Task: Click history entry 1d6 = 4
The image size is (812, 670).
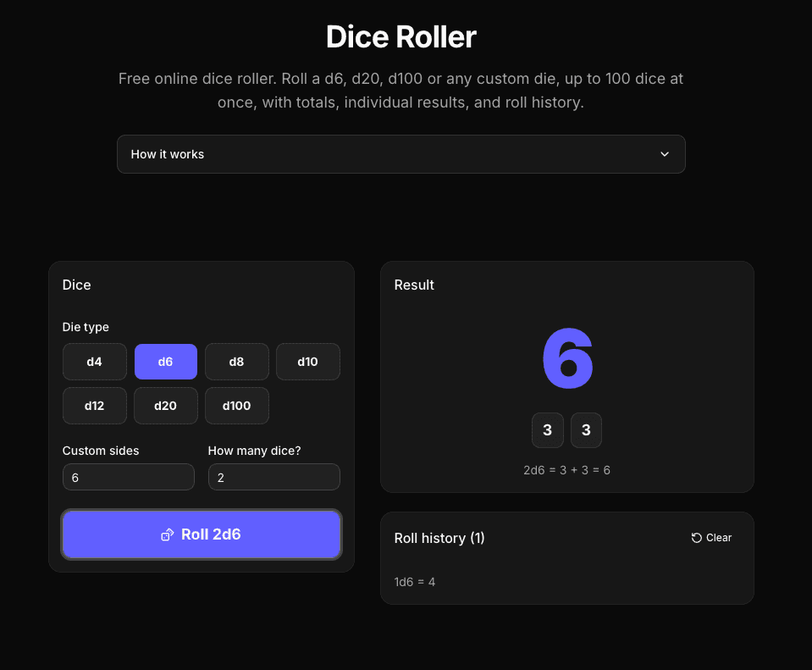Action: [415, 582]
